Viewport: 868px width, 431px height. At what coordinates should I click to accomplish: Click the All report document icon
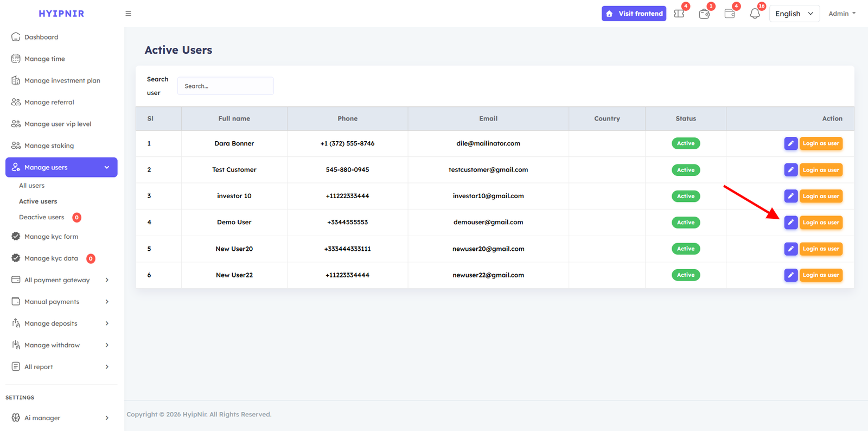tap(16, 366)
